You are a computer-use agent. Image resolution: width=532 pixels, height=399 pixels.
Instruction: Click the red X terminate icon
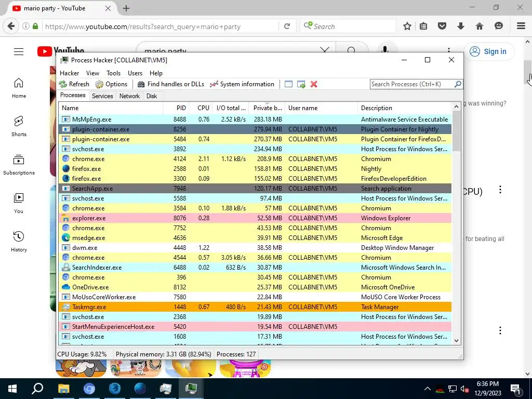pos(314,84)
